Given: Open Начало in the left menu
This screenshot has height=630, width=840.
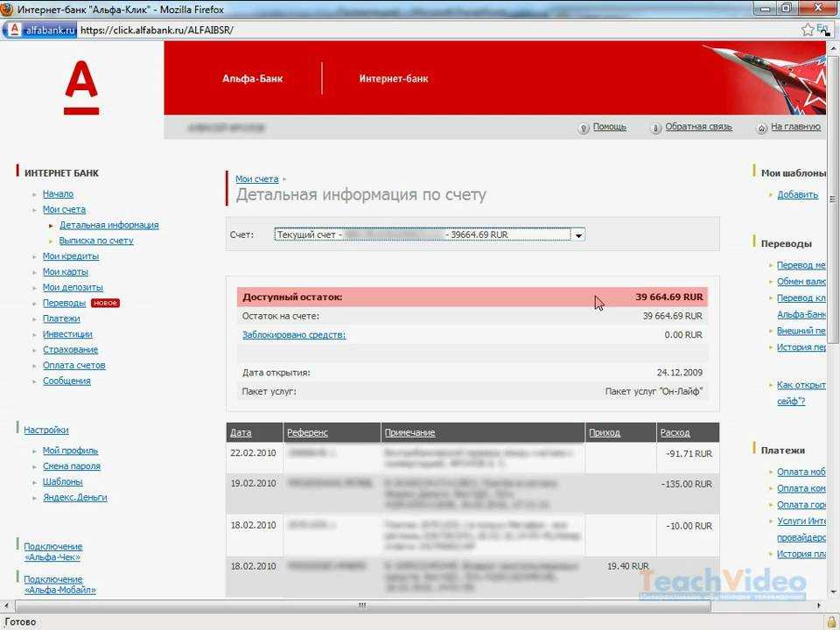Looking at the screenshot, I should click(x=58, y=194).
